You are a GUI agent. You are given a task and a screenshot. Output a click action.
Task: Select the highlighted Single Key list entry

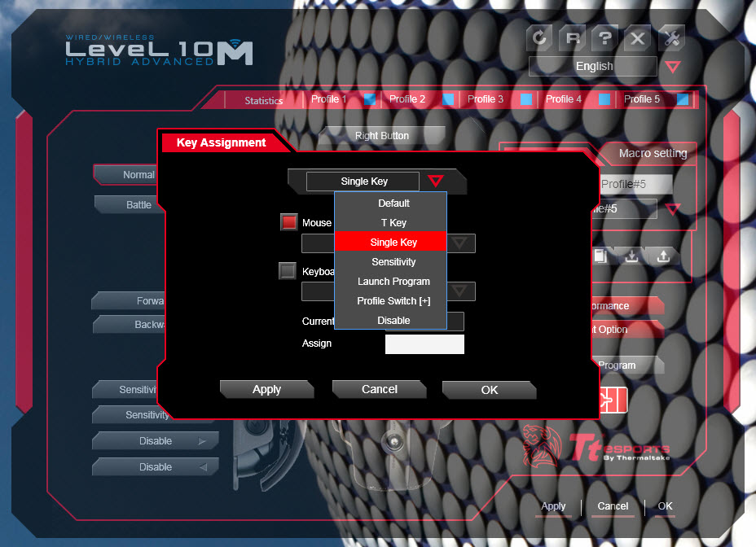390,242
